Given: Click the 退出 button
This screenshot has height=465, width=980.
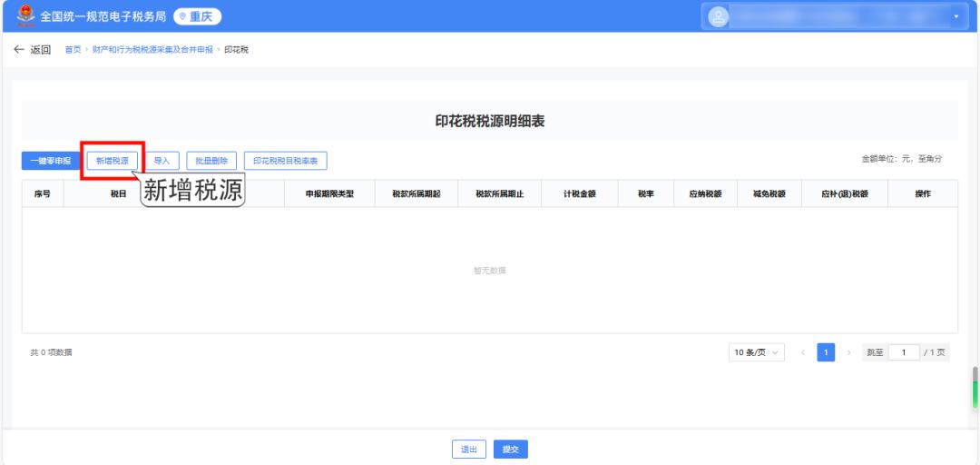Looking at the screenshot, I should tap(468, 449).
